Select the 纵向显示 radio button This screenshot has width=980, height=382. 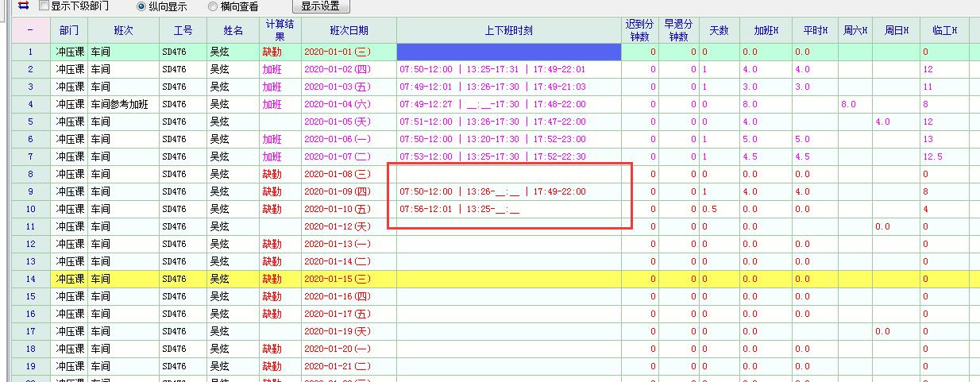[x=141, y=6]
